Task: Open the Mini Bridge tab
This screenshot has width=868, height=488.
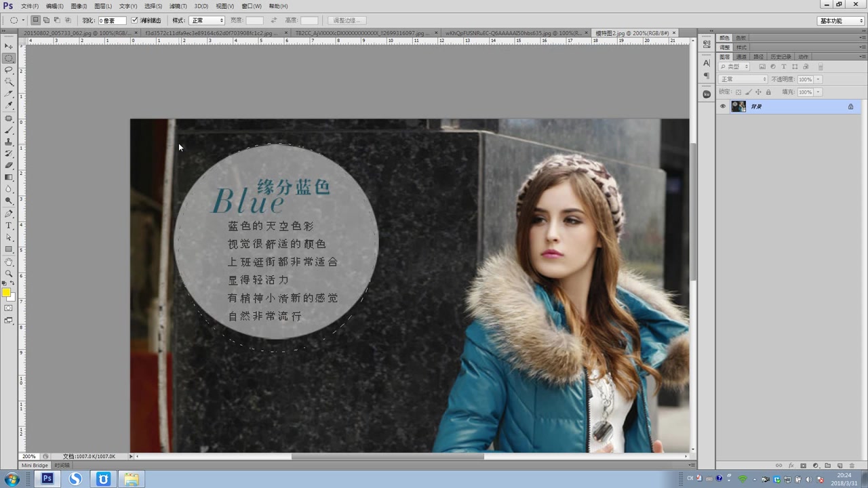Action: pos(35,466)
